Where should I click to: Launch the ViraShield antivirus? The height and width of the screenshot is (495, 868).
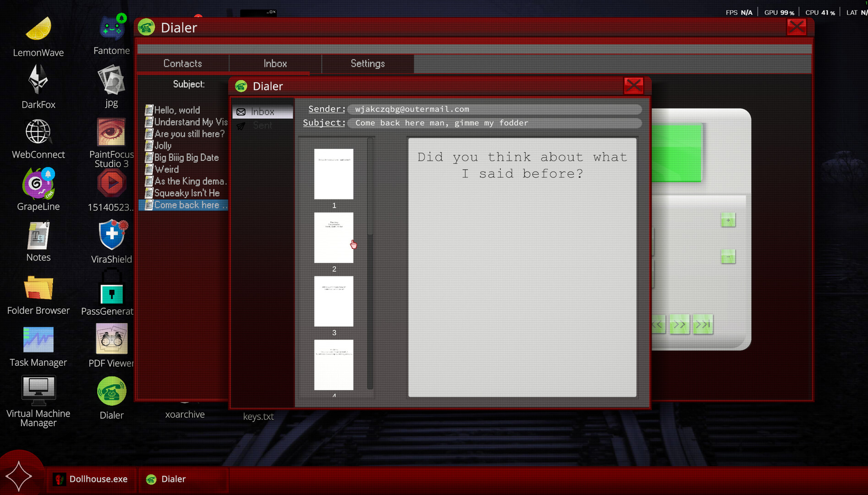[111, 235]
